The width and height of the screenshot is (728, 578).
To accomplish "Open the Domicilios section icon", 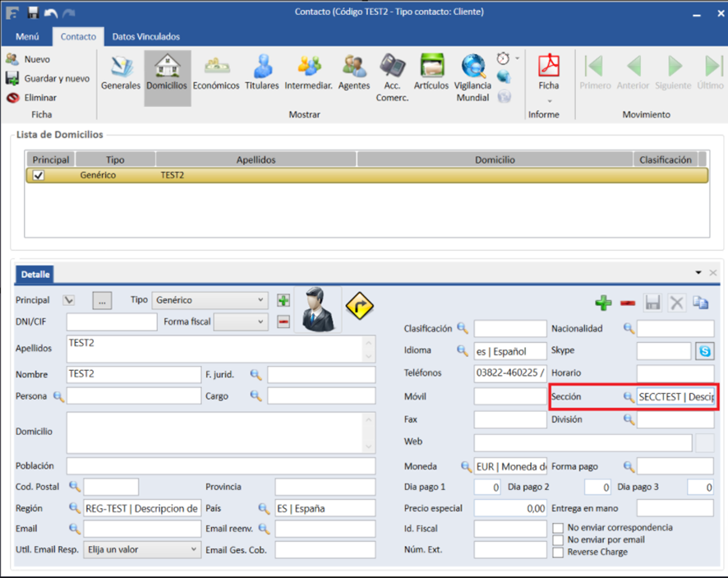I will [167, 72].
